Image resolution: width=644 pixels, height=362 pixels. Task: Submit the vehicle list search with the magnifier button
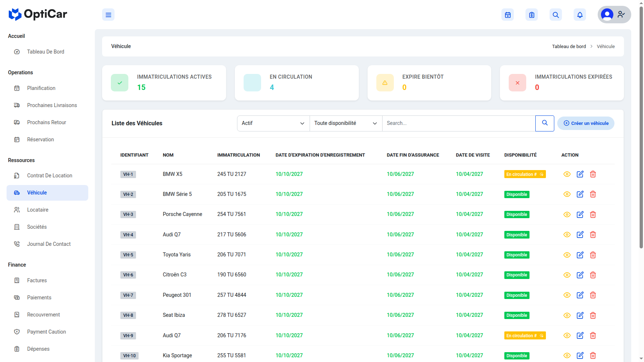[545, 123]
